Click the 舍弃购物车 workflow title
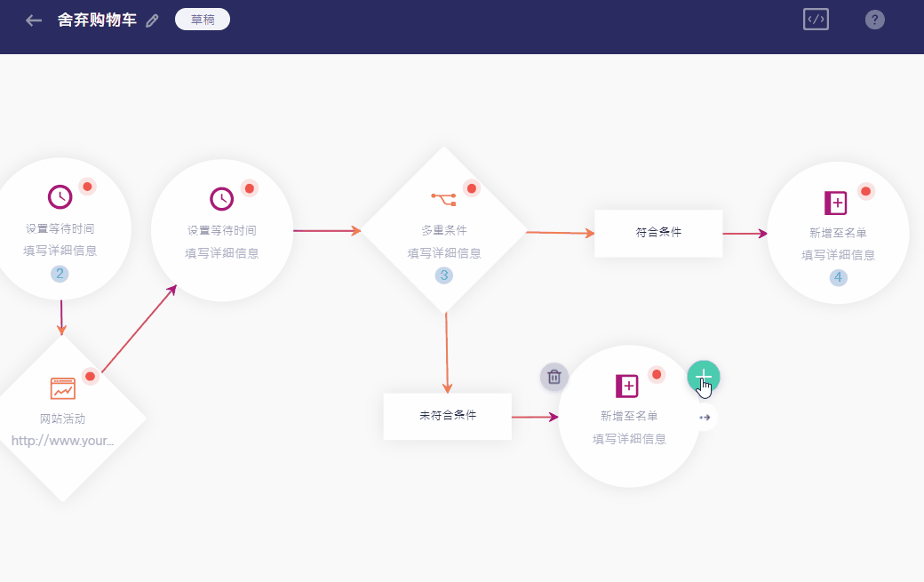 tap(97, 20)
